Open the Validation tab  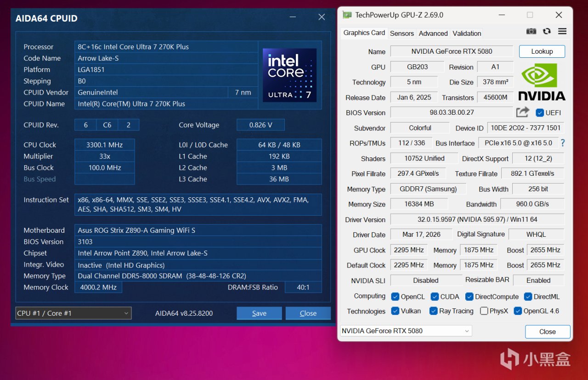coord(467,33)
